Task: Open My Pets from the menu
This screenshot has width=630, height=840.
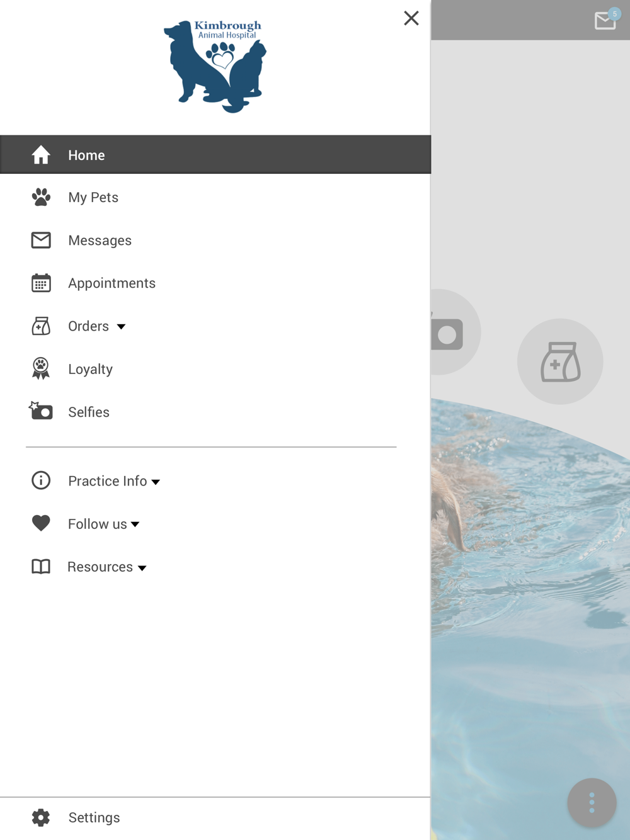Action: pyautogui.click(x=93, y=197)
